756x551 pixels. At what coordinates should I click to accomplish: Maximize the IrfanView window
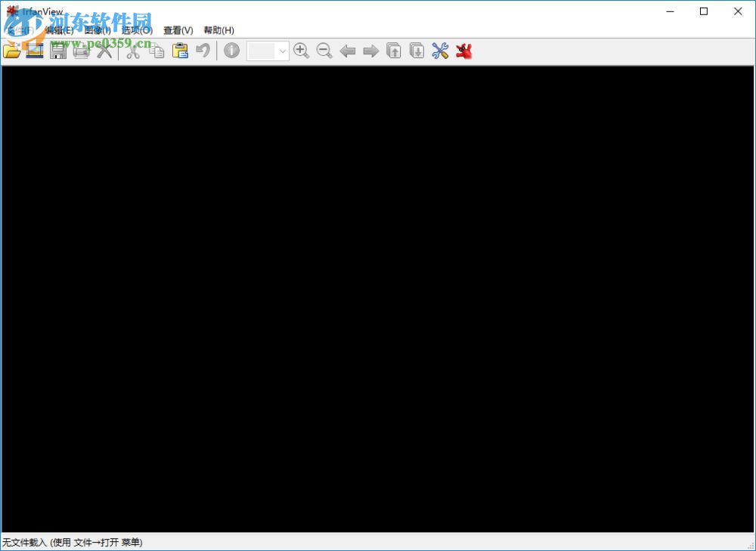tap(704, 11)
